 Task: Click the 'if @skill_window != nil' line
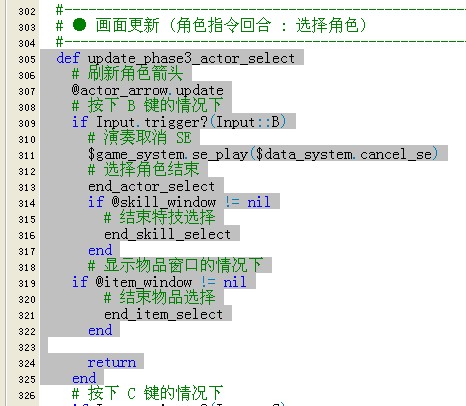coord(179,202)
